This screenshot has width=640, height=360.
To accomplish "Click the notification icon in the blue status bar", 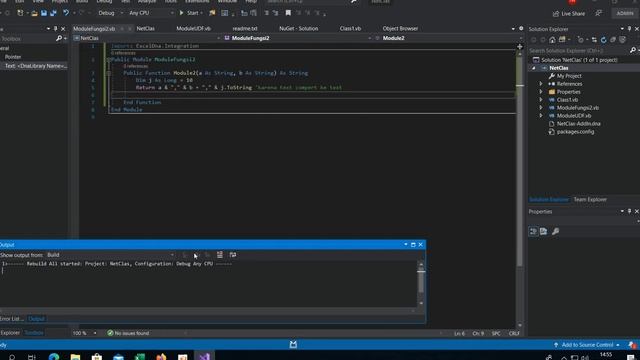I will pyautogui.click(x=632, y=345).
